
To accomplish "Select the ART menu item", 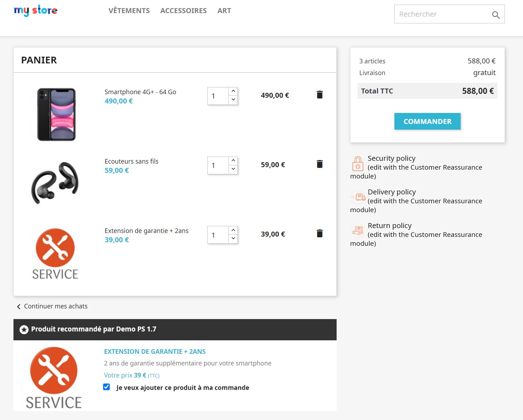I will 224,11.
